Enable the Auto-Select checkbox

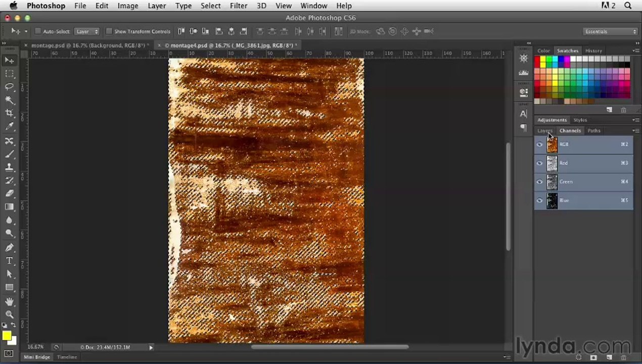point(38,31)
